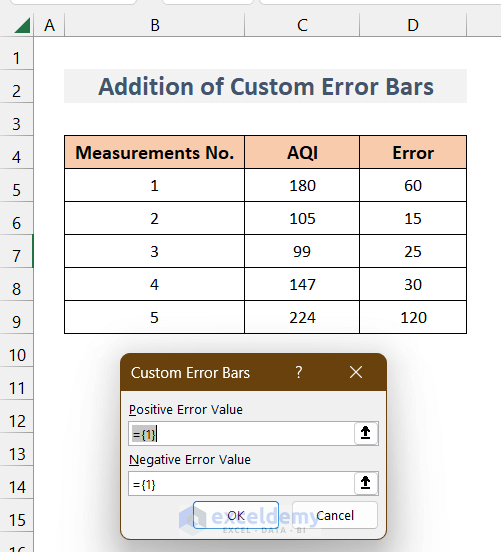Viewport: 501px width, 552px height.
Task: Select measurement number 4 cell
Action: click(x=155, y=284)
